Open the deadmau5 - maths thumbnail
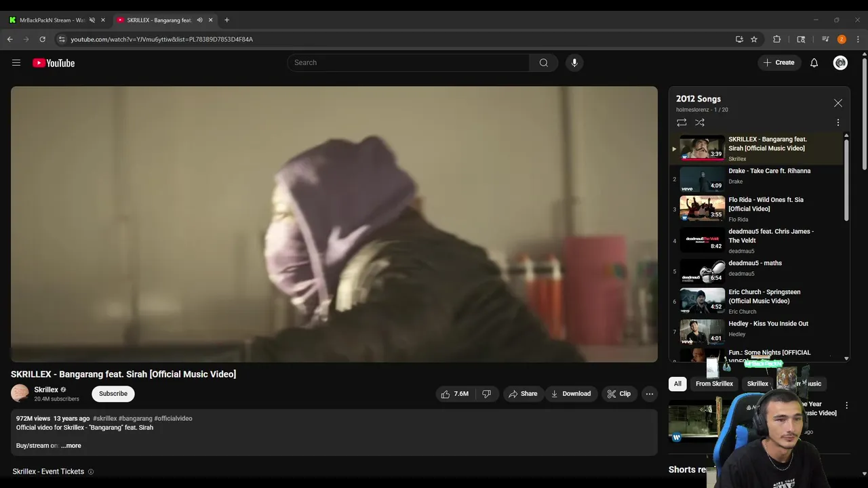This screenshot has height=488, width=868. (703, 271)
